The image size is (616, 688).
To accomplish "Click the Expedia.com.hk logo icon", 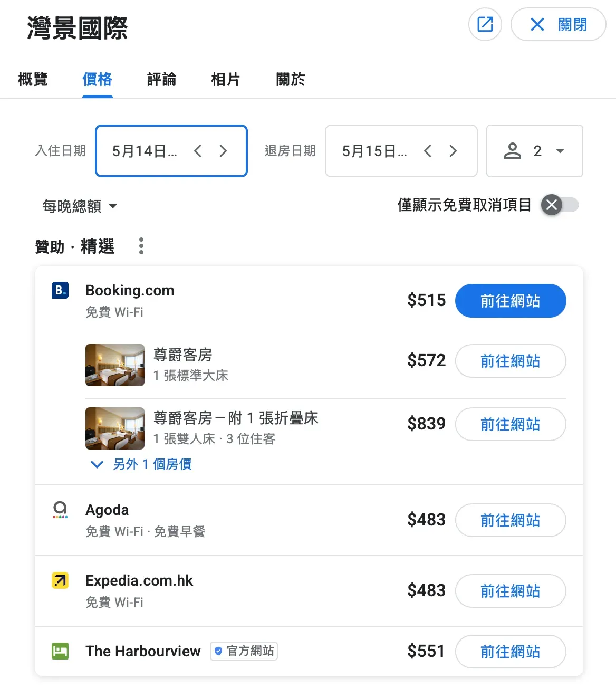I will [60, 580].
